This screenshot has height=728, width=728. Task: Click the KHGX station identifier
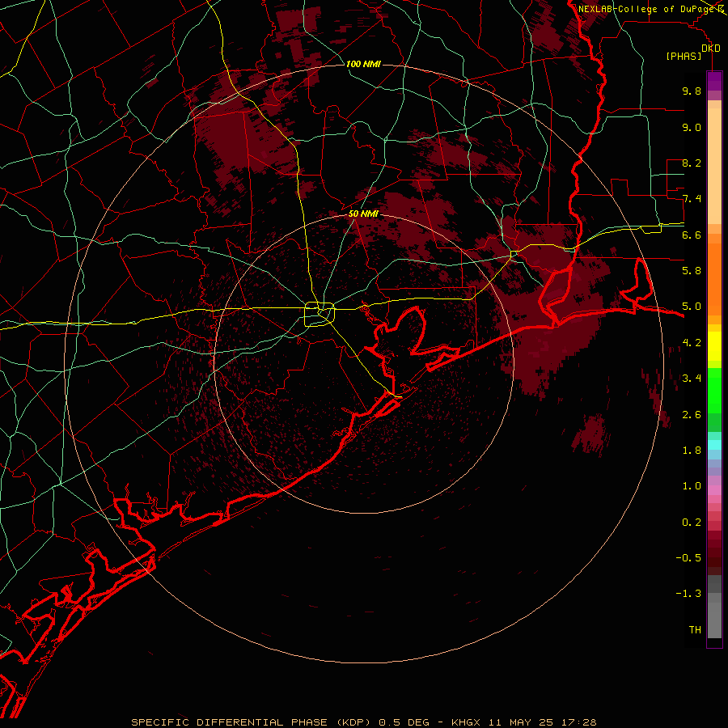tap(465, 722)
